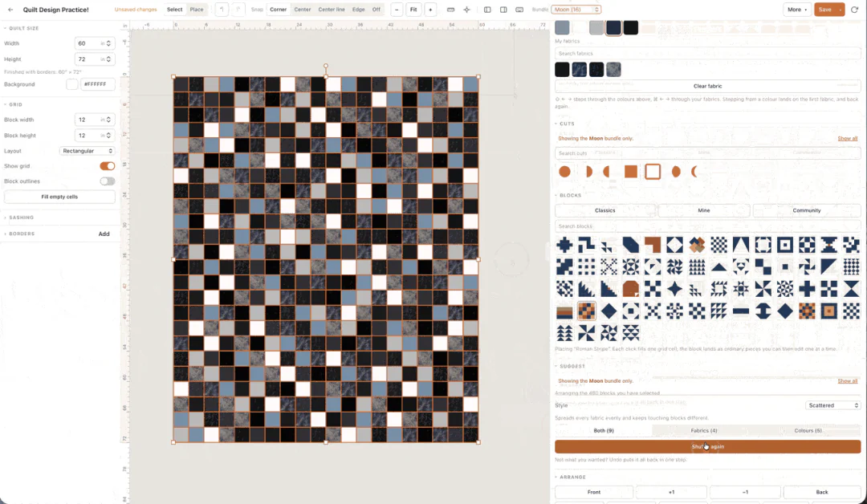Toggle the right sidebar panel icon

[x=503, y=10]
